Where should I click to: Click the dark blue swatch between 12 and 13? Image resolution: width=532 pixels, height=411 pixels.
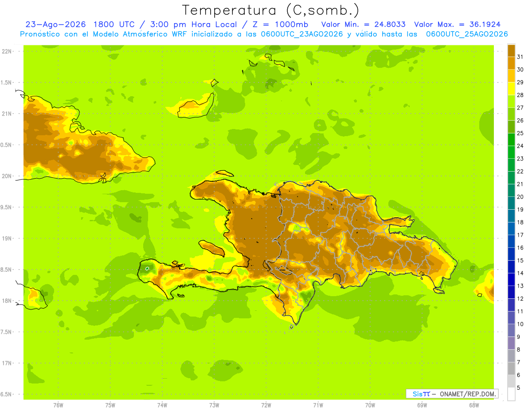pyautogui.click(x=511, y=292)
